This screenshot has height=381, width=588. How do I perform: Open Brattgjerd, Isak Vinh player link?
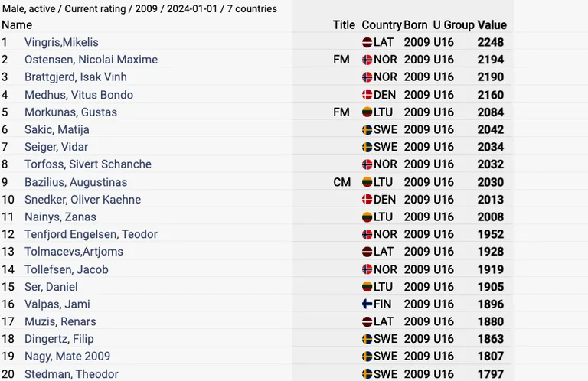pyautogui.click(x=76, y=77)
